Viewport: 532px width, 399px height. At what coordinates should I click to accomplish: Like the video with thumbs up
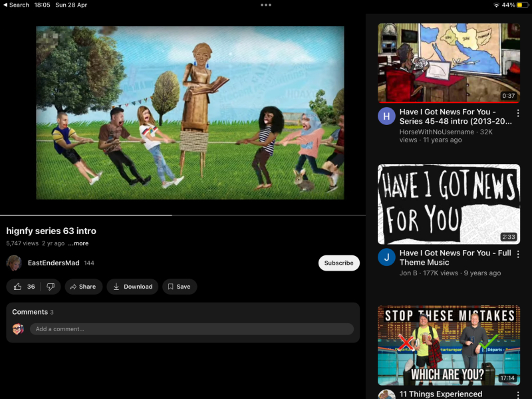coord(23,287)
